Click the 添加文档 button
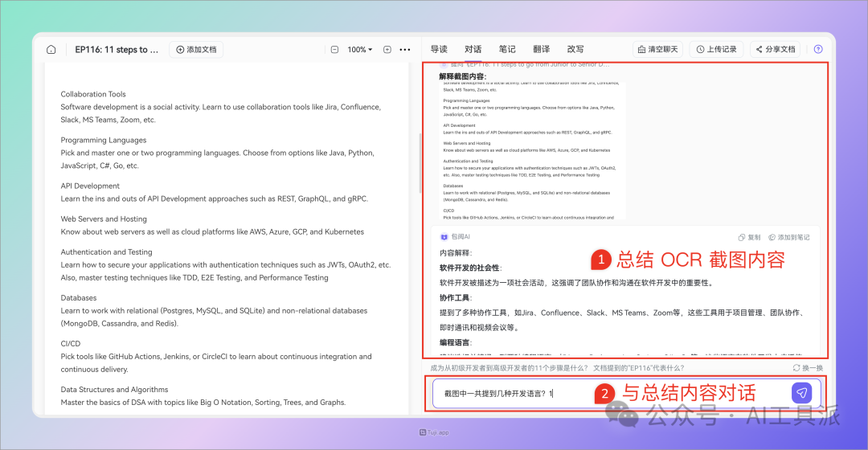The height and width of the screenshot is (450, 868). (x=196, y=50)
